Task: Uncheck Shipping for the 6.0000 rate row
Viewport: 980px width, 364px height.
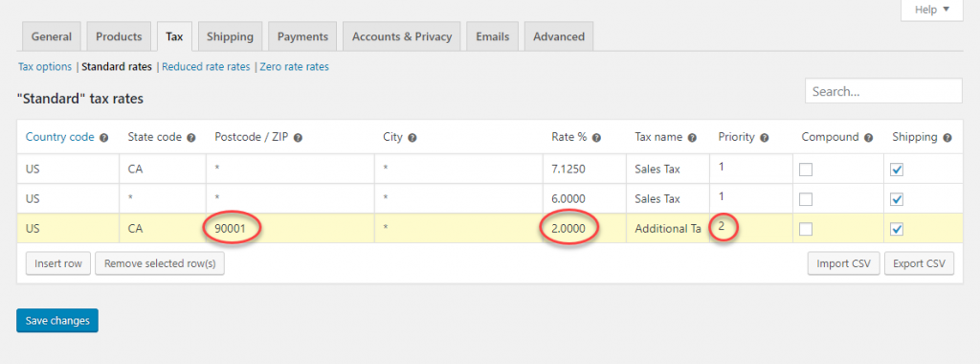Action: [897, 199]
